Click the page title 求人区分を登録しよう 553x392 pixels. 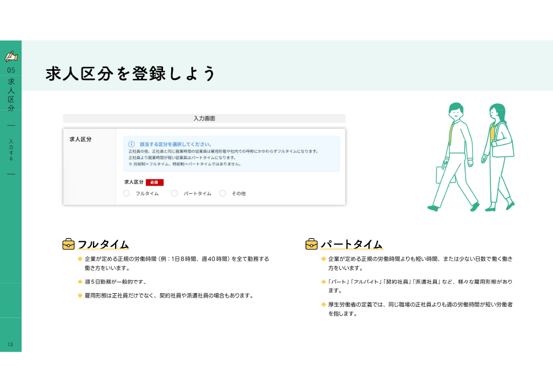(130, 73)
